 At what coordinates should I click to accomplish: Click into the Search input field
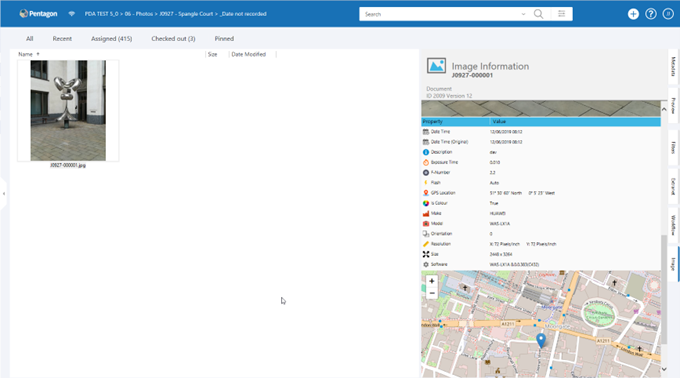(440, 14)
